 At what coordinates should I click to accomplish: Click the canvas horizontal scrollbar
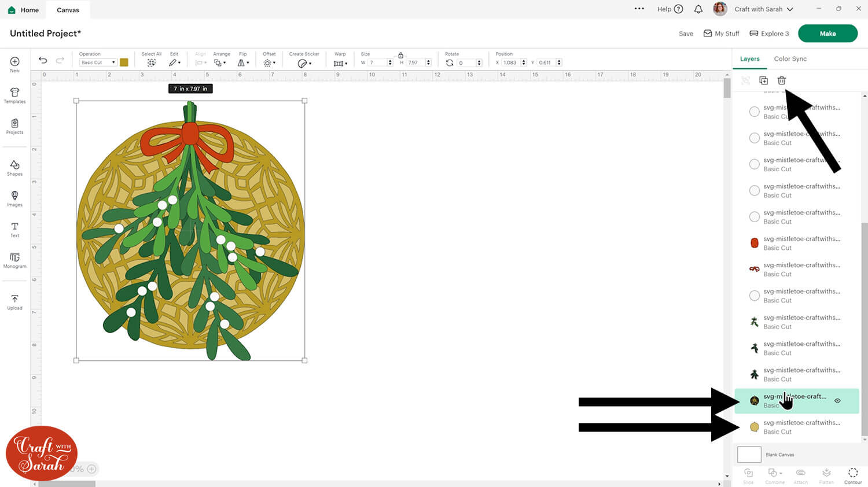coord(67,484)
